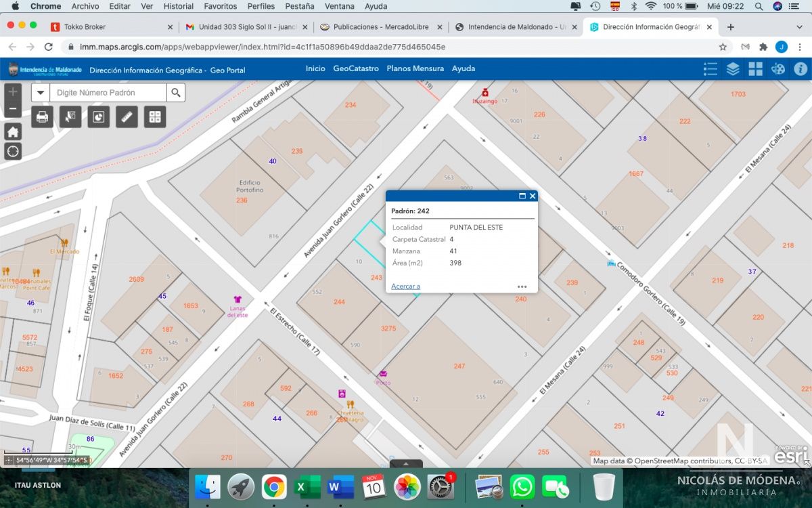Select parcel 2609 on the map
The image size is (812, 508).
(137, 279)
